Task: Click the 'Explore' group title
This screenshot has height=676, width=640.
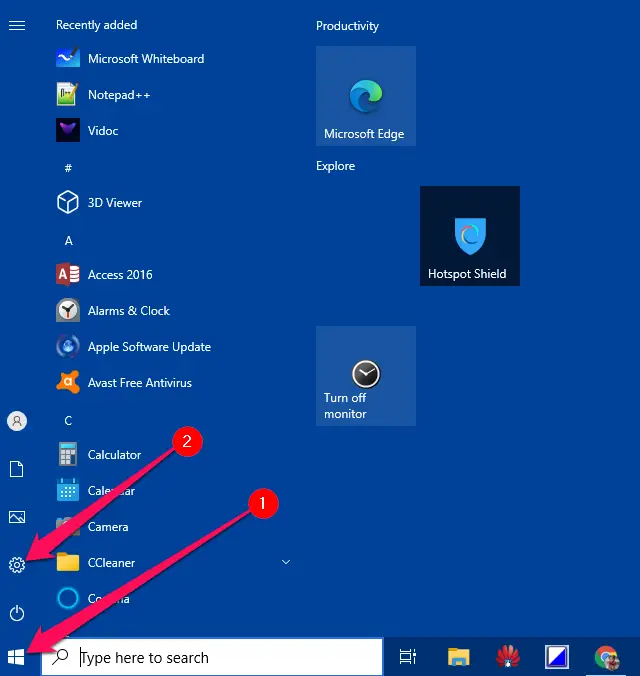Action: (336, 166)
